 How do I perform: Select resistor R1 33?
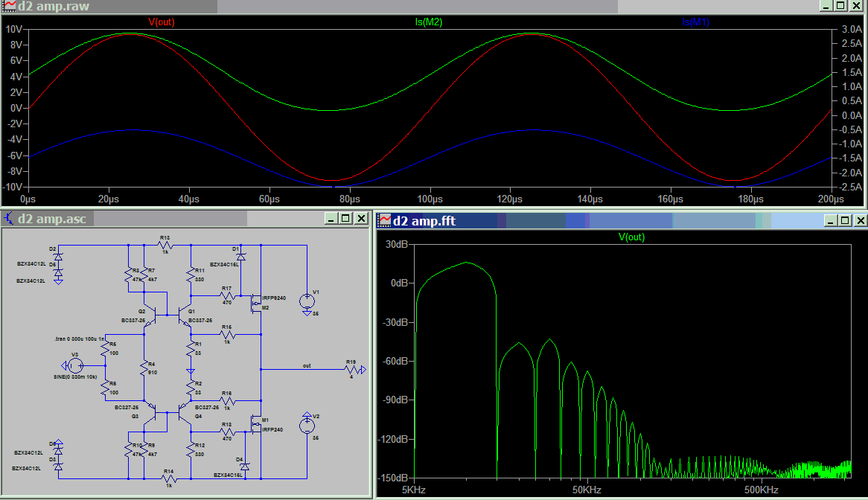[x=191, y=349]
